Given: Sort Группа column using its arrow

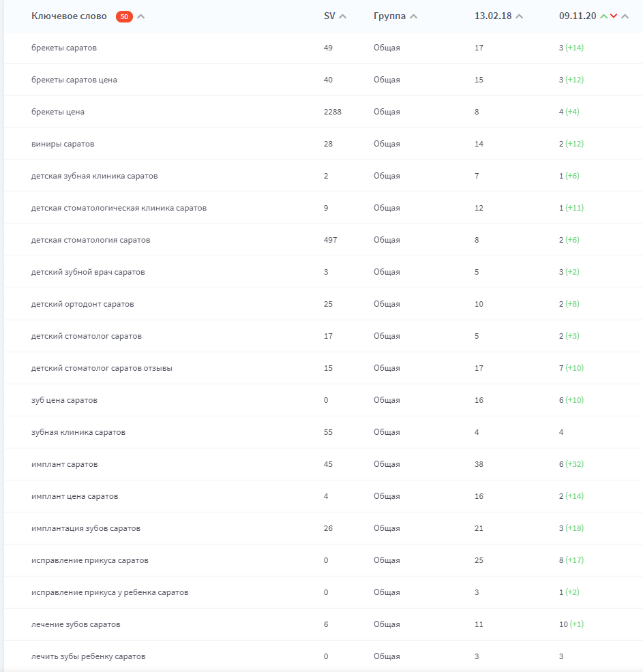Looking at the screenshot, I should click(x=413, y=17).
